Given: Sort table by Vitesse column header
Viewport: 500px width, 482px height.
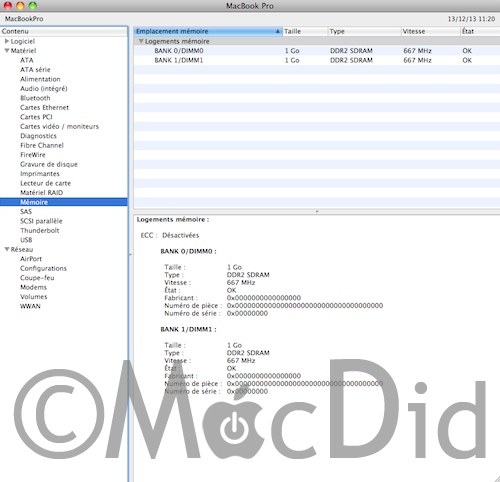Looking at the screenshot, I should (430, 31).
